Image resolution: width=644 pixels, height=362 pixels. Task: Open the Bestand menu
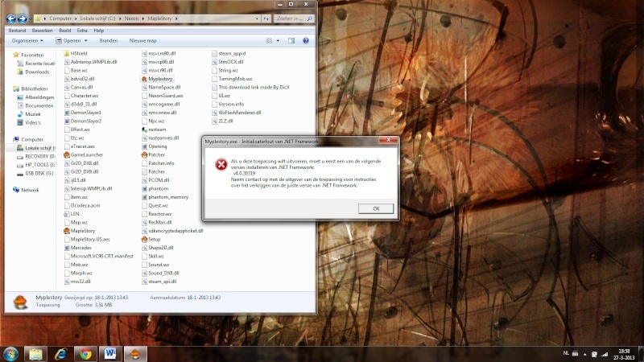(x=17, y=31)
